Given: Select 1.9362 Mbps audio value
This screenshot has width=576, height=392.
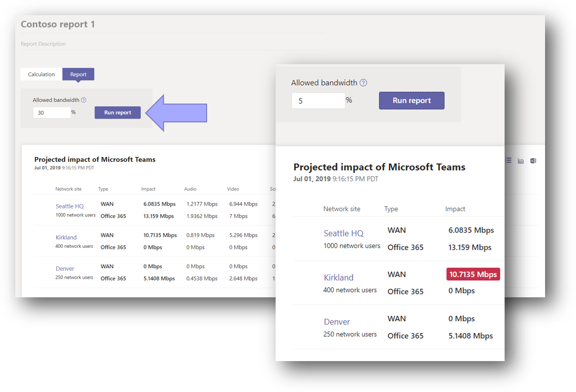Looking at the screenshot, I should coord(202,216).
